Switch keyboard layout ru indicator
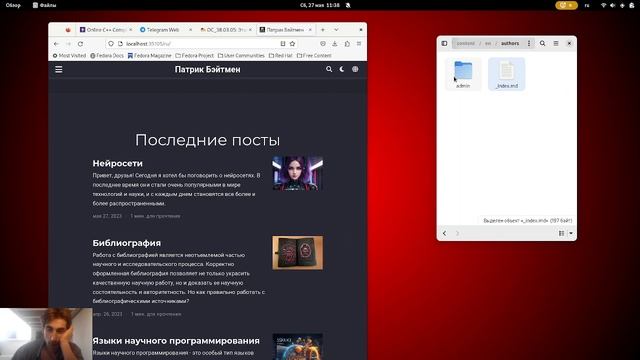The height and width of the screenshot is (360, 640). 587,5
